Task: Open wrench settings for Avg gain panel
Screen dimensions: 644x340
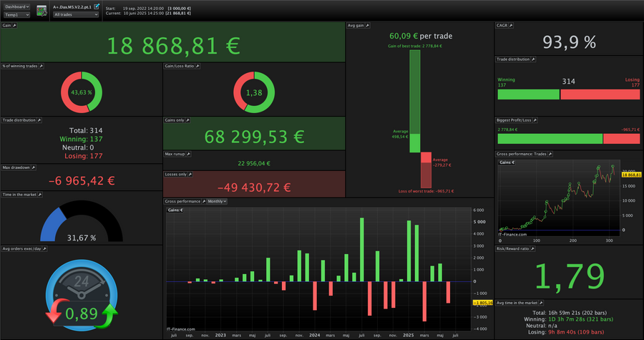Action: [x=368, y=26]
